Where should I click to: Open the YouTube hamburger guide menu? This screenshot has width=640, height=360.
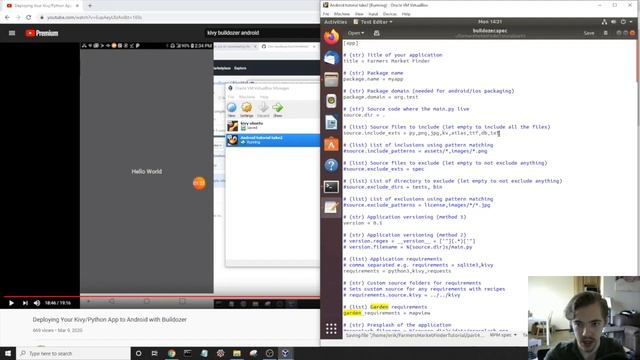coord(12,33)
